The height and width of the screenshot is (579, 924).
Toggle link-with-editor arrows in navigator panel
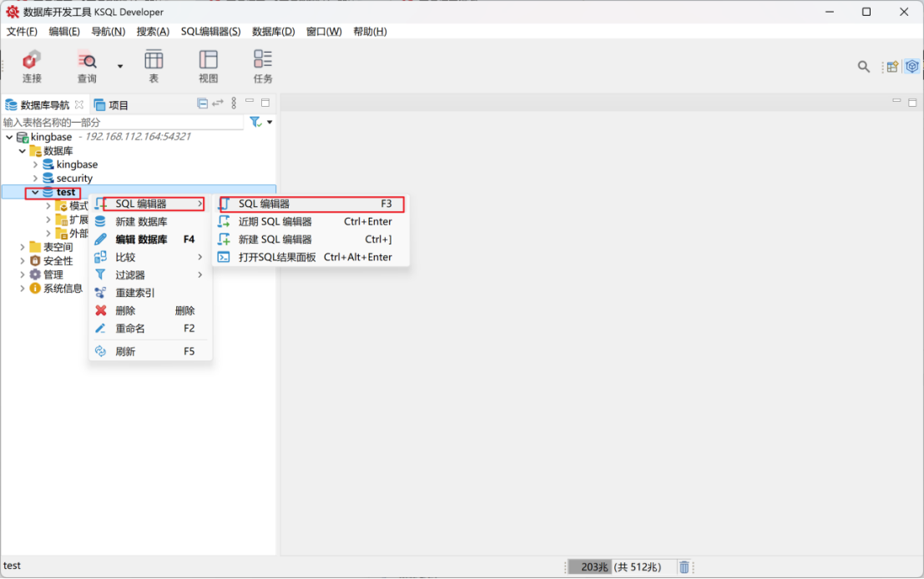[218, 103]
